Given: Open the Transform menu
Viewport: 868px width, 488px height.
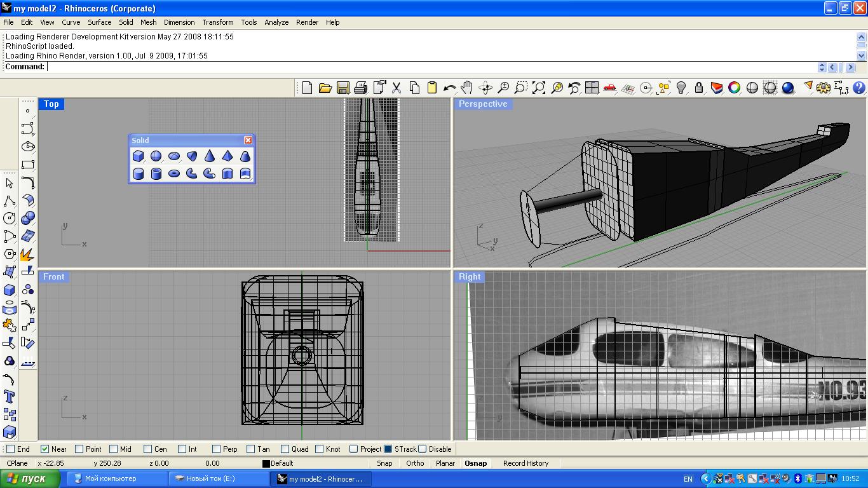Looking at the screenshot, I should click(x=217, y=22).
